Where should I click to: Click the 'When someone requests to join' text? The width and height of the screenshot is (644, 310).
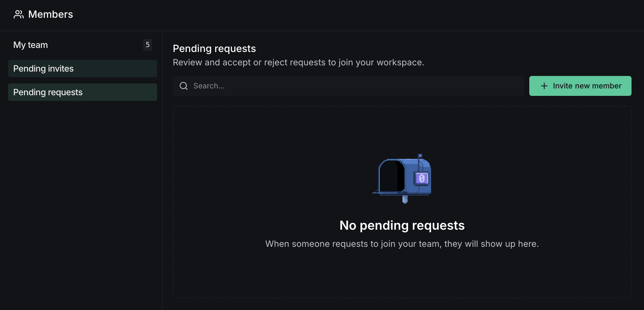402,244
